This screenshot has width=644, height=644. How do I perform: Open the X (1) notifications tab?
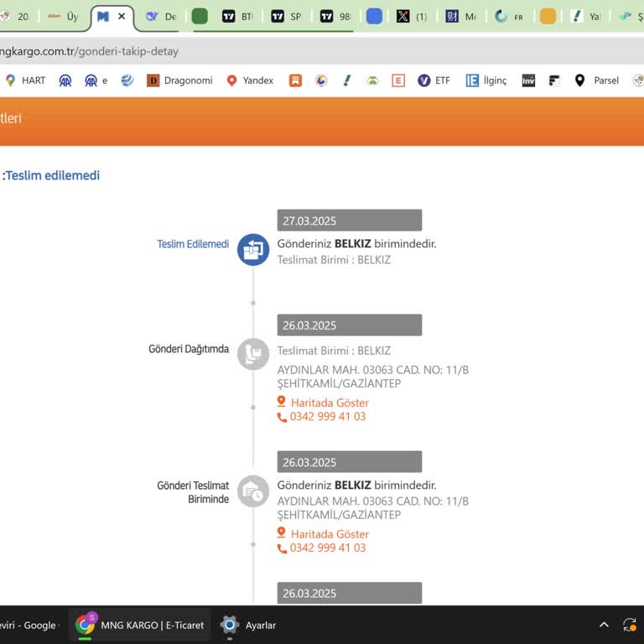tap(412, 17)
